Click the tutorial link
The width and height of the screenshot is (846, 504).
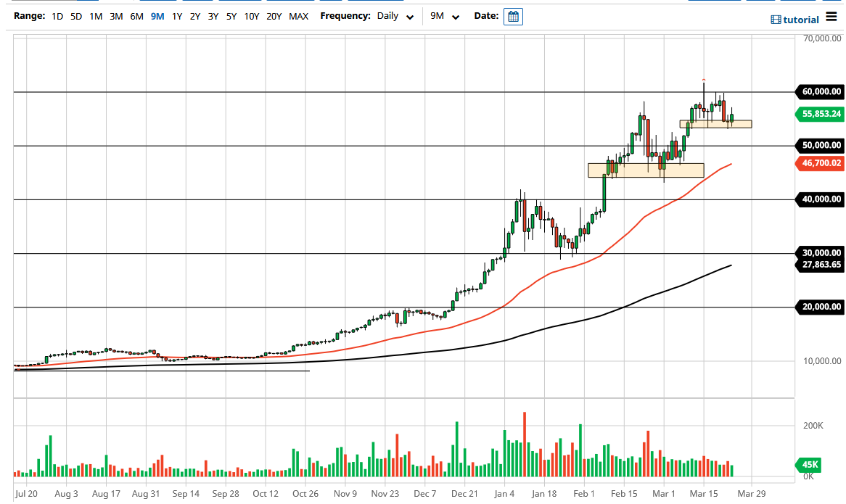coord(800,20)
